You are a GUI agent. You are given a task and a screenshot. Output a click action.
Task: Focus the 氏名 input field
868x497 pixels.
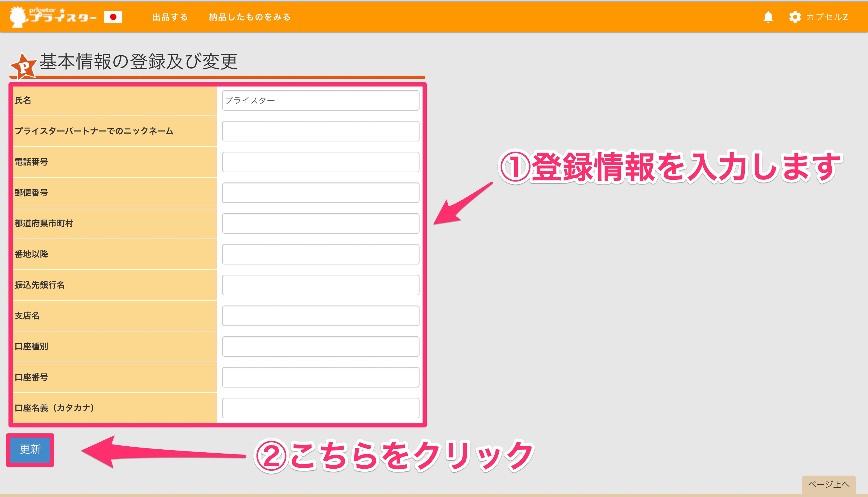tap(321, 100)
